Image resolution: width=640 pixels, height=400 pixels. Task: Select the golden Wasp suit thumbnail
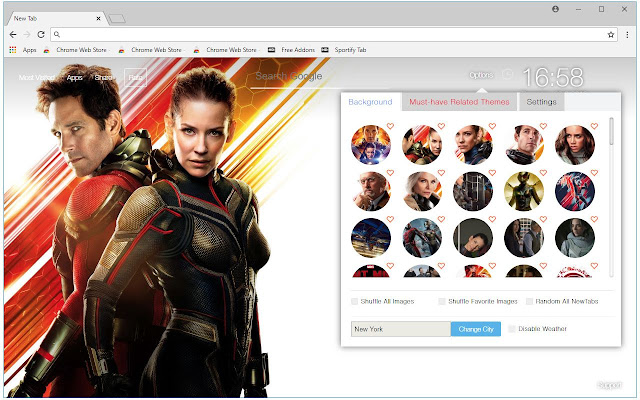[x=524, y=191]
